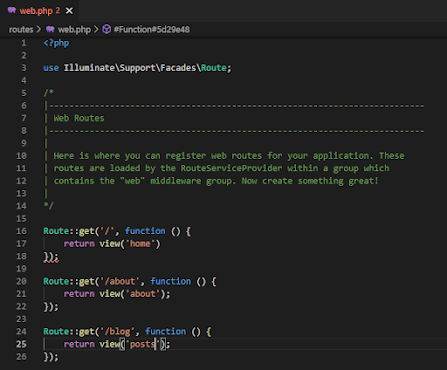Click the '<?php' opening tag

[56, 43]
